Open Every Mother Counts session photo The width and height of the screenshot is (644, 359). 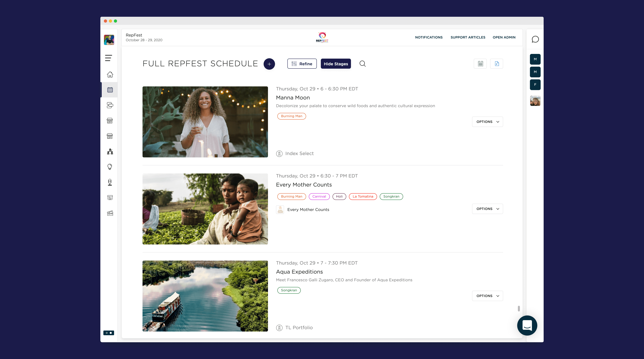point(205,209)
